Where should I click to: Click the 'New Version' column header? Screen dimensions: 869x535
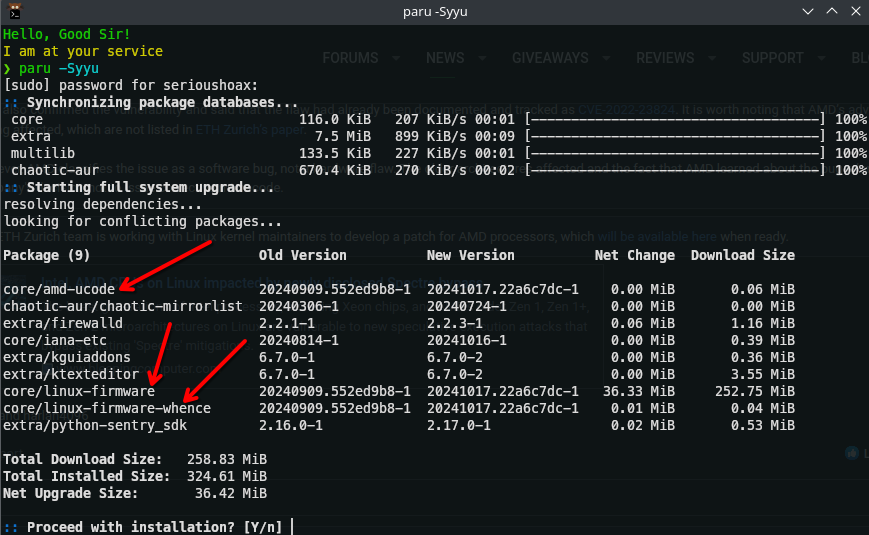click(x=471, y=256)
